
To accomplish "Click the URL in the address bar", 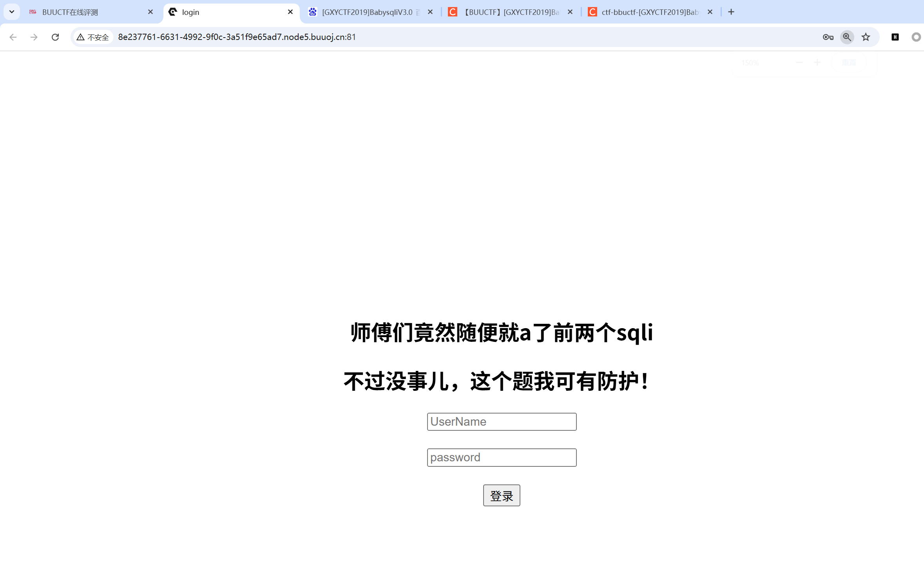I will click(237, 37).
